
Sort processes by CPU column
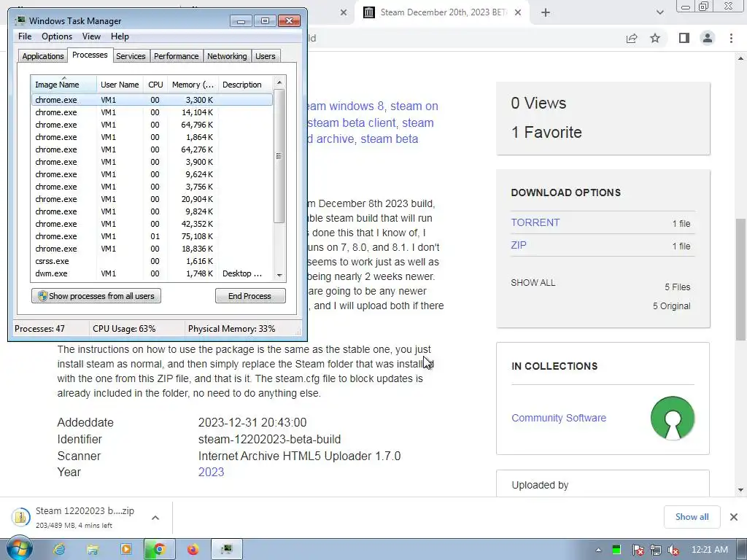tap(155, 85)
